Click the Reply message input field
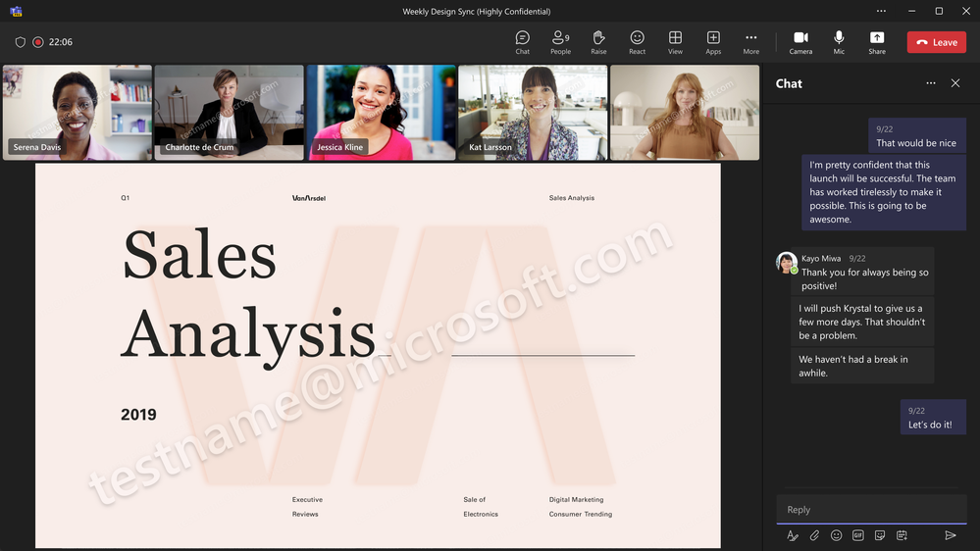Viewport: 980px width, 551px height. (871, 509)
